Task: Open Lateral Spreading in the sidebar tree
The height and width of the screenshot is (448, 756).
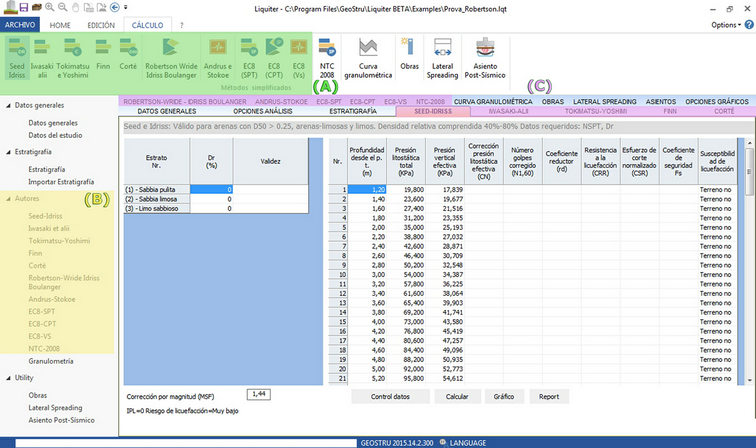Action: click(x=55, y=407)
